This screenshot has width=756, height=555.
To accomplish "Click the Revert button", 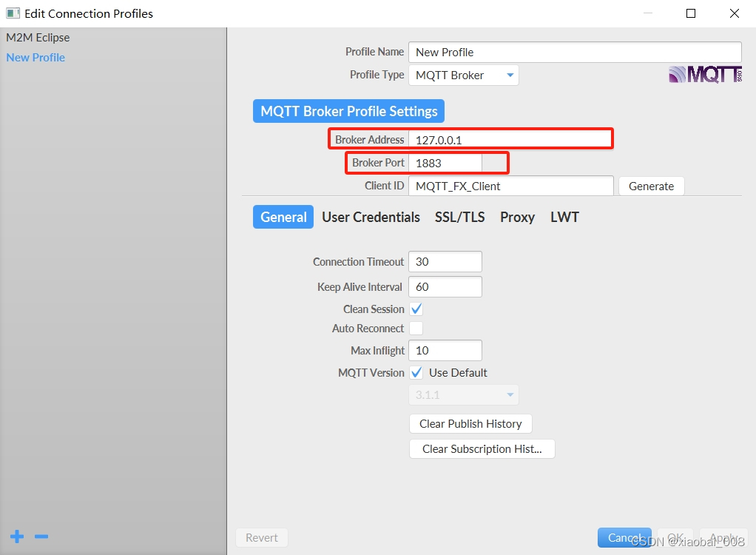I will point(261,537).
